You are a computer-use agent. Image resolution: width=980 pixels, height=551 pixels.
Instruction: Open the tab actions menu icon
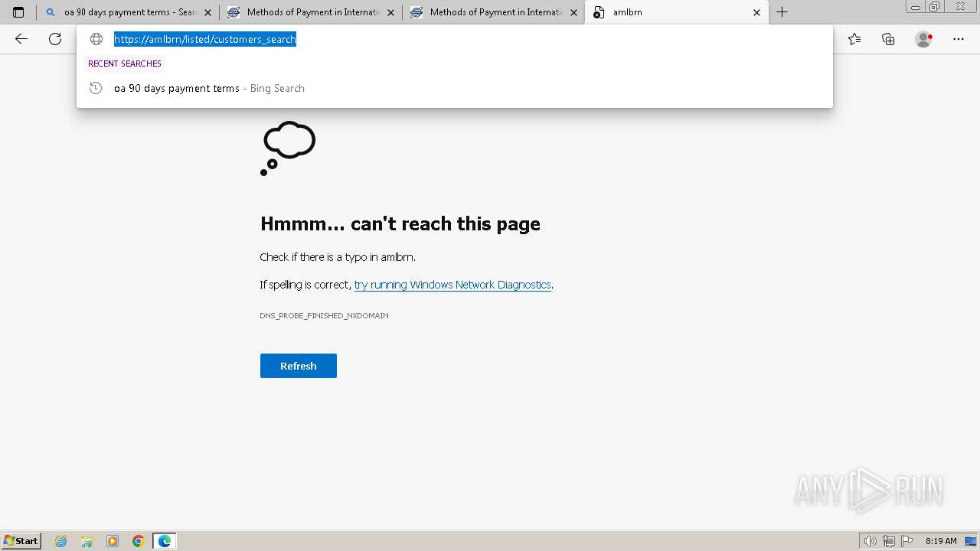point(18,12)
